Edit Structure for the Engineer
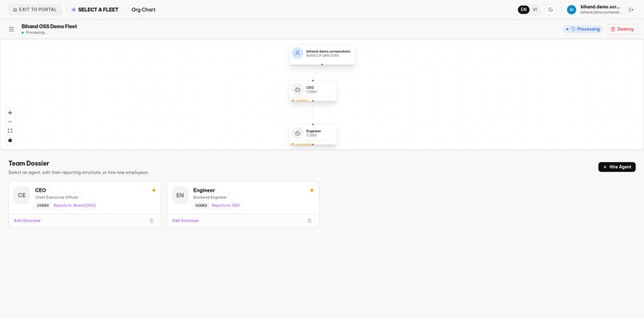The width and height of the screenshot is (644, 318). 185,221
